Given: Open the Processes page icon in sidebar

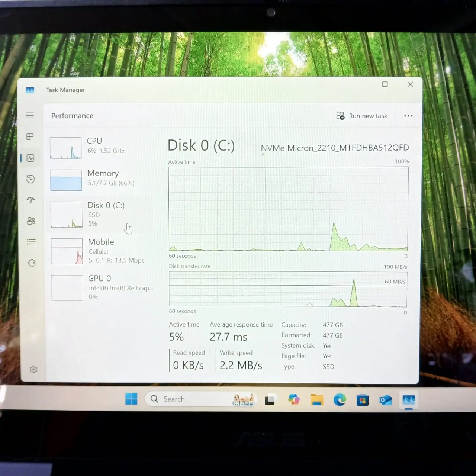Looking at the screenshot, I should [30, 136].
